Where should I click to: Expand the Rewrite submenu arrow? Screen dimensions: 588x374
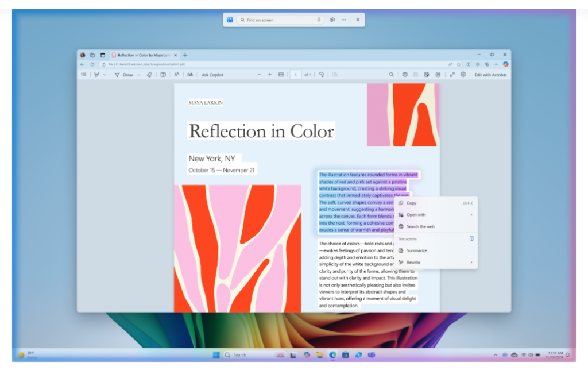[471, 263]
